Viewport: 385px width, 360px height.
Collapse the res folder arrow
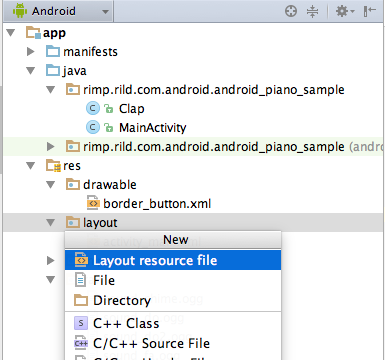coord(31,166)
